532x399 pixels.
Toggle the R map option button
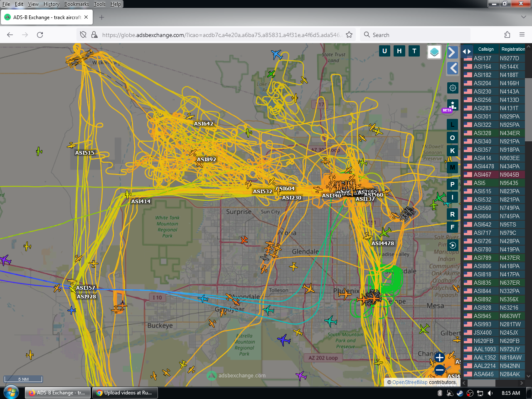(453, 214)
